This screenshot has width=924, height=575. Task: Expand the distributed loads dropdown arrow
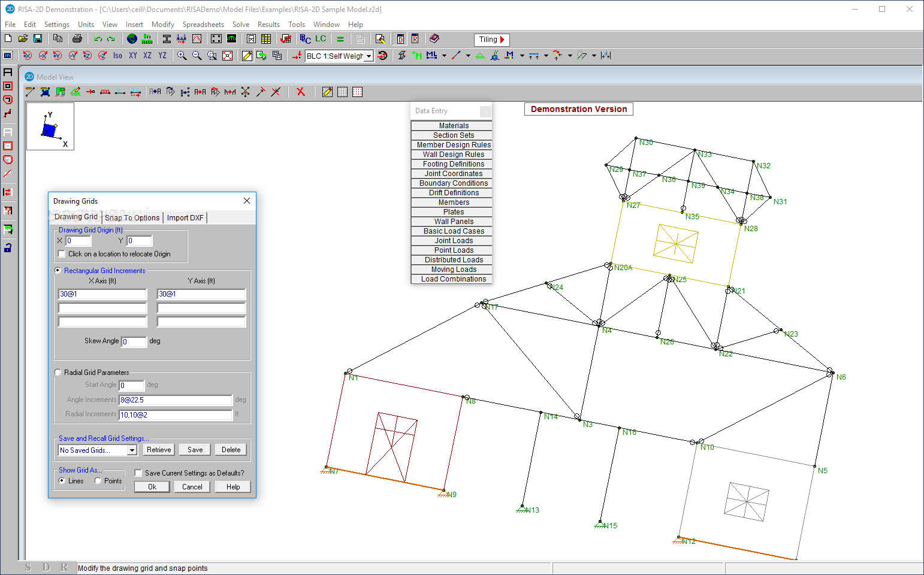click(546, 56)
